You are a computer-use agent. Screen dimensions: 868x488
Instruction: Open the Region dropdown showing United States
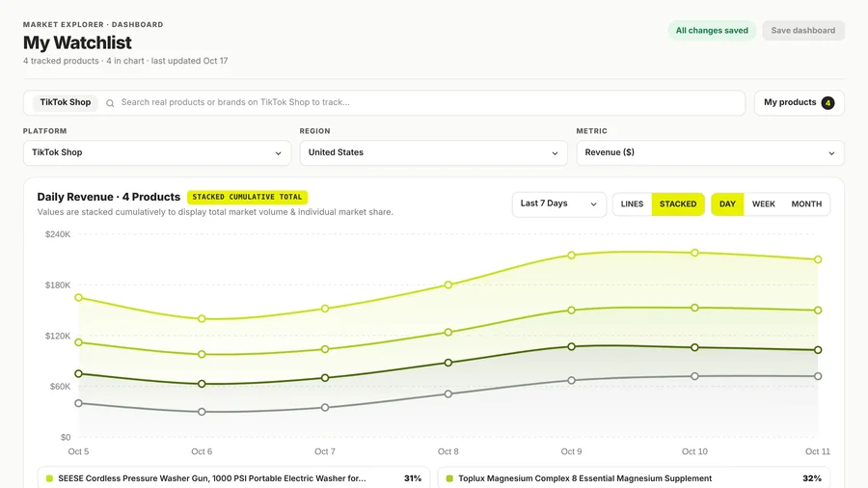pyautogui.click(x=433, y=152)
